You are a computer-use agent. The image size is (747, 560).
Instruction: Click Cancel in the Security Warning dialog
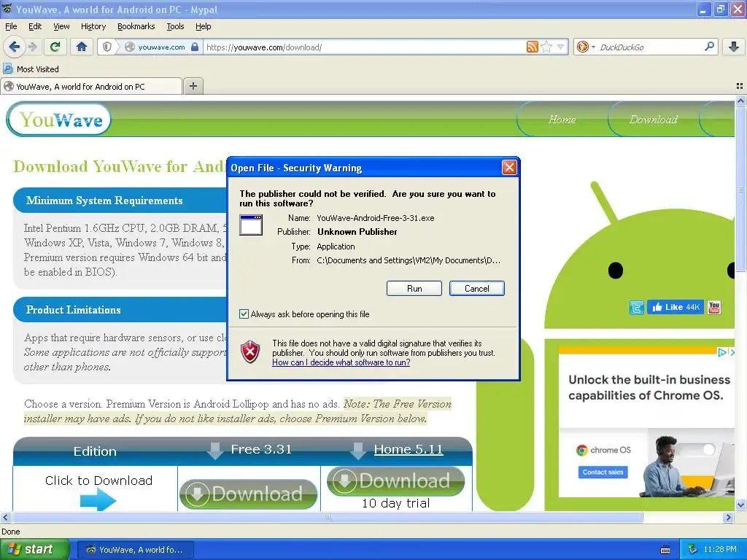click(x=477, y=289)
